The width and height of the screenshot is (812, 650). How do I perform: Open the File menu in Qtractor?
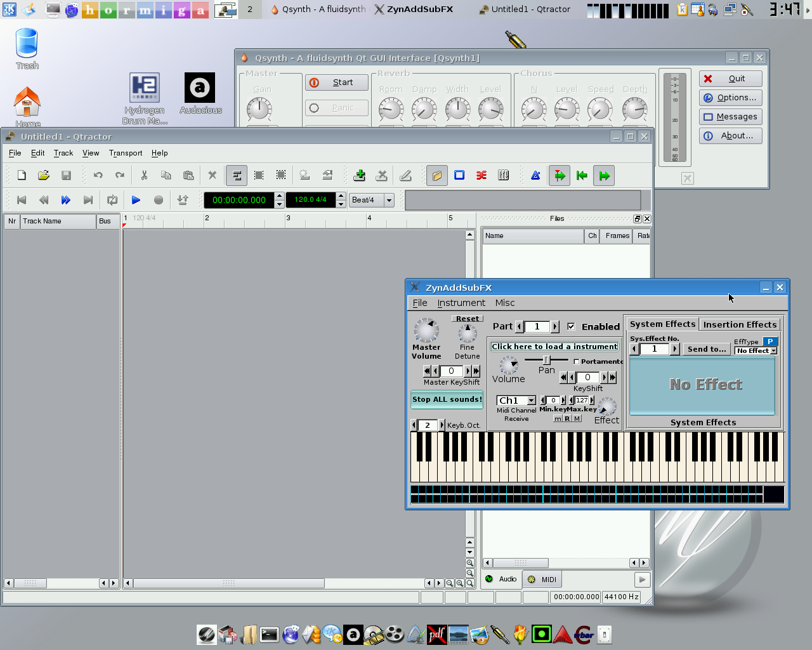15,153
